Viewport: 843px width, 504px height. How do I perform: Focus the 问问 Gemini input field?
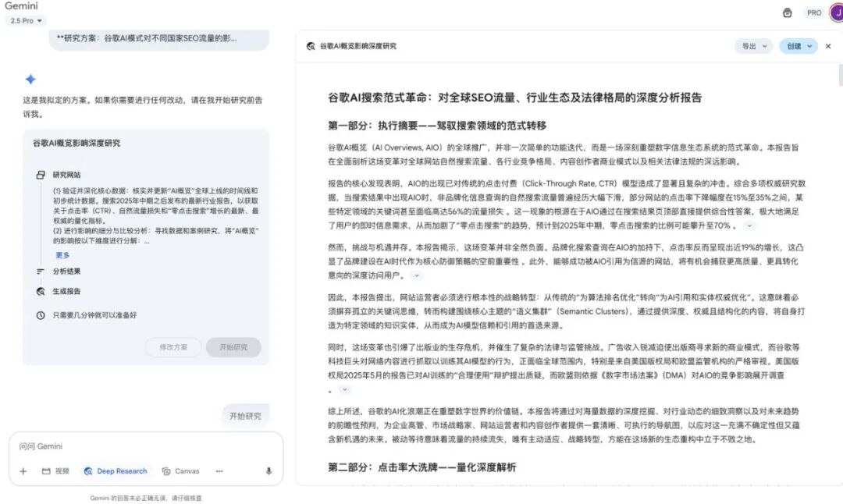pyautogui.click(x=146, y=446)
